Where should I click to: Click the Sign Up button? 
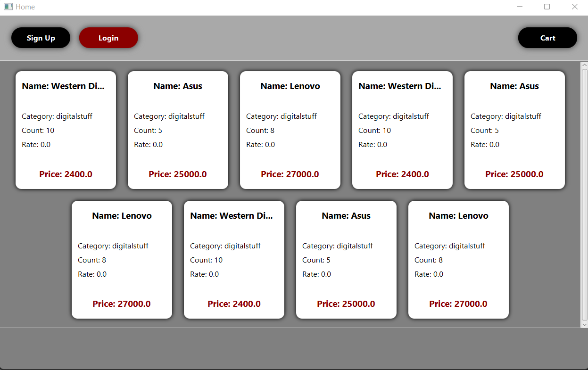[x=41, y=38]
